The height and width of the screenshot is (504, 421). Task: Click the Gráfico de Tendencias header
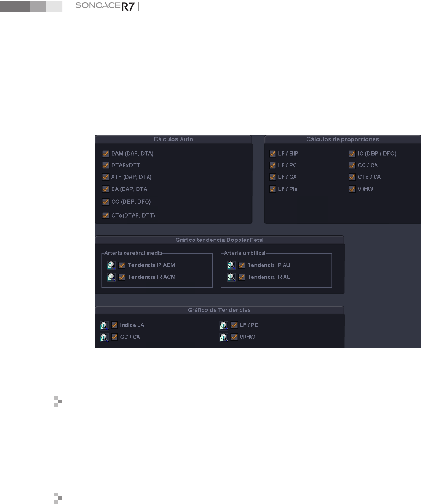tap(219, 310)
